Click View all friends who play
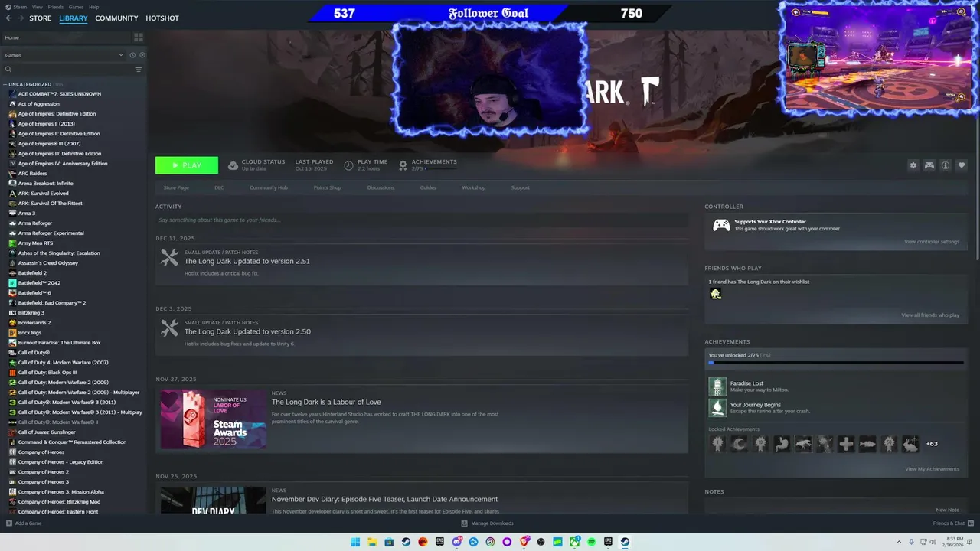 pyautogui.click(x=929, y=315)
